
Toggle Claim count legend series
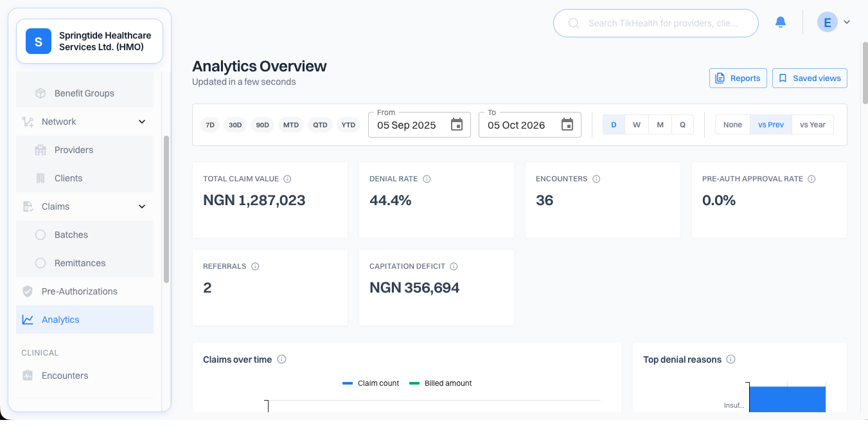[x=371, y=383]
